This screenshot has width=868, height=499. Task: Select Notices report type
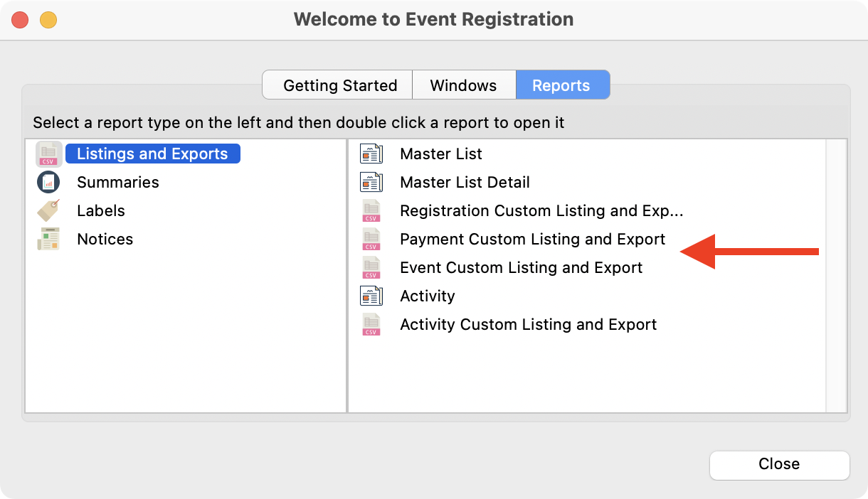tap(105, 240)
